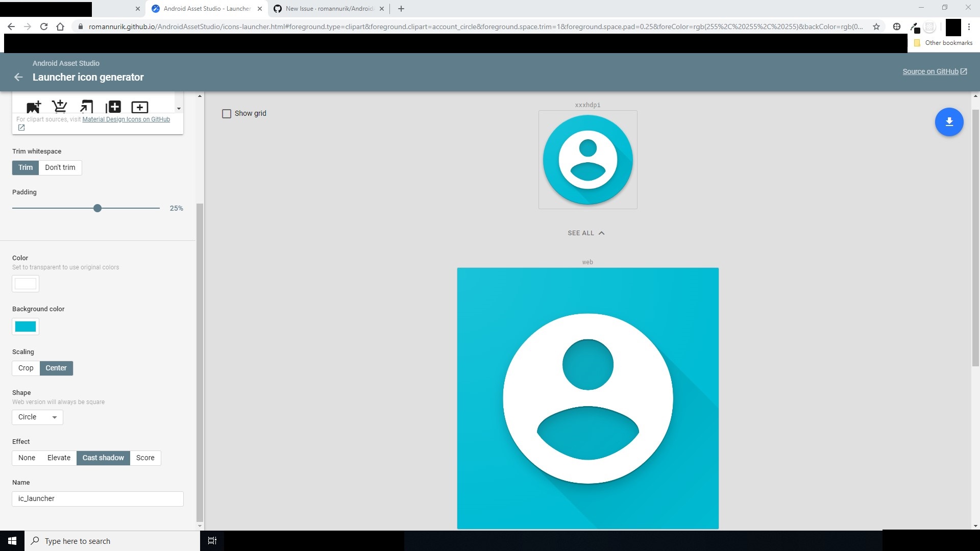The image size is (980, 551).
Task: Change the teal background color swatch
Action: 25,327
